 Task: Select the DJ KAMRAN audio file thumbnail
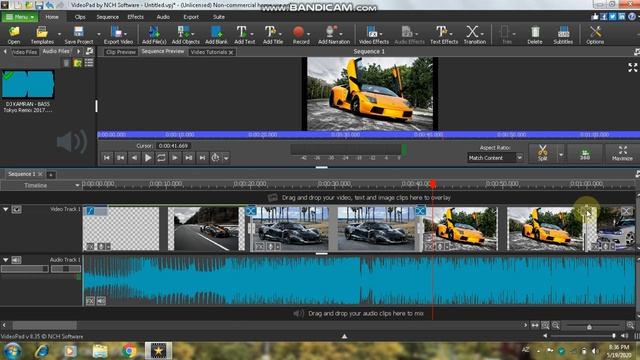(28, 84)
